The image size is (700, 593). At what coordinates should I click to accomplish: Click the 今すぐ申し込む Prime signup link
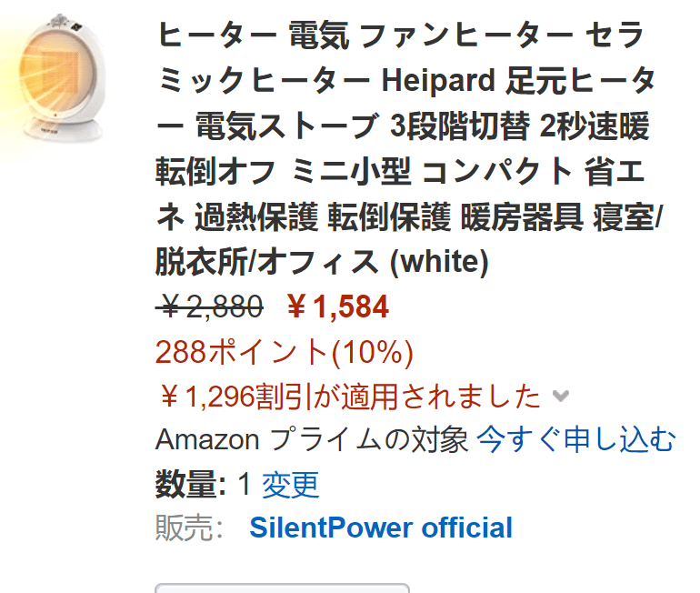tap(576, 440)
